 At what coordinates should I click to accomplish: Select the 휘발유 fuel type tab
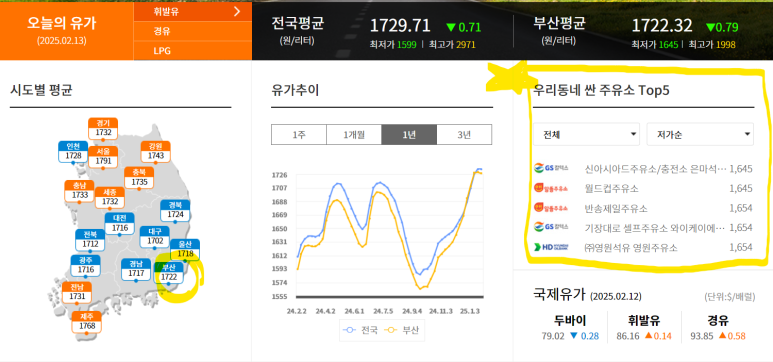(x=192, y=12)
